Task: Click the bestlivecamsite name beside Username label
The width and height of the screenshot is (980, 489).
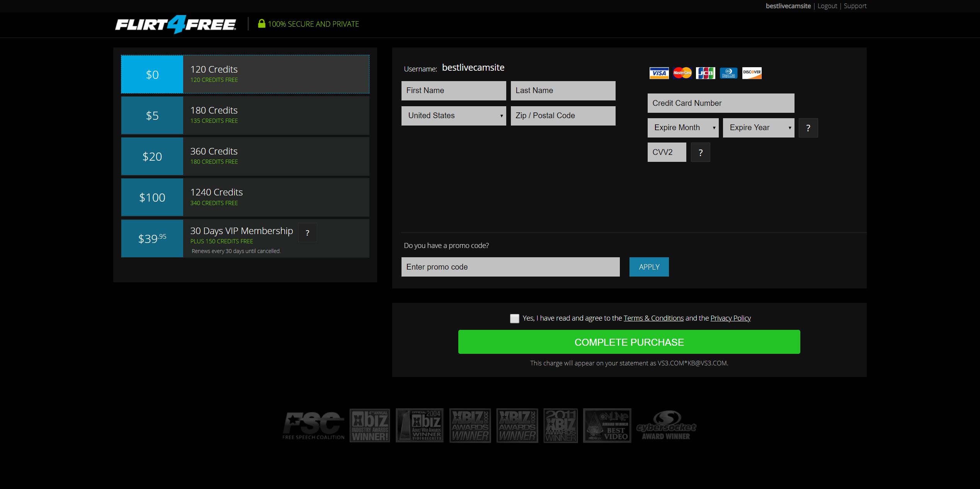Action: tap(473, 68)
